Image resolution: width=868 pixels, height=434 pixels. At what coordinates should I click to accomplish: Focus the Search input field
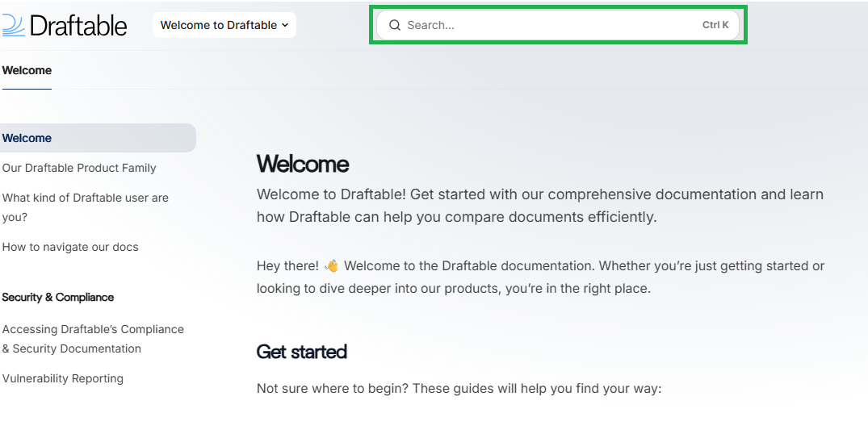[558, 25]
